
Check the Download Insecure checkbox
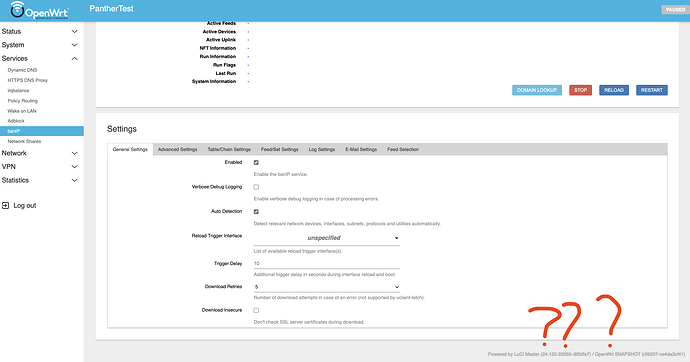pyautogui.click(x=256, y=310)
